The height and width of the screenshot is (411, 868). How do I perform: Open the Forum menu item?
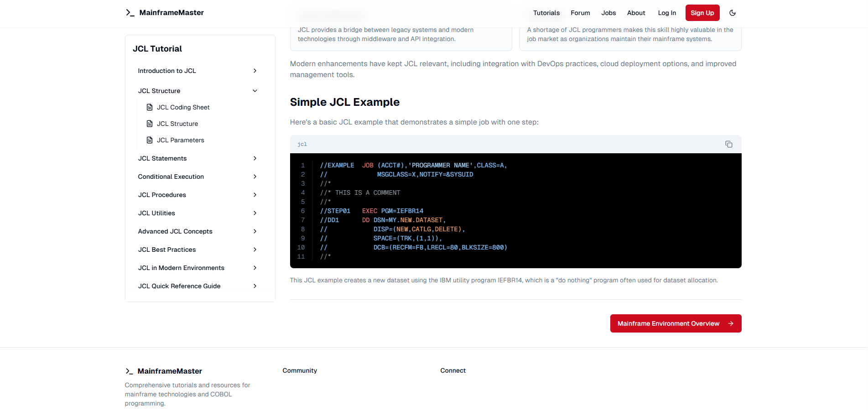[x=580, y=13]
